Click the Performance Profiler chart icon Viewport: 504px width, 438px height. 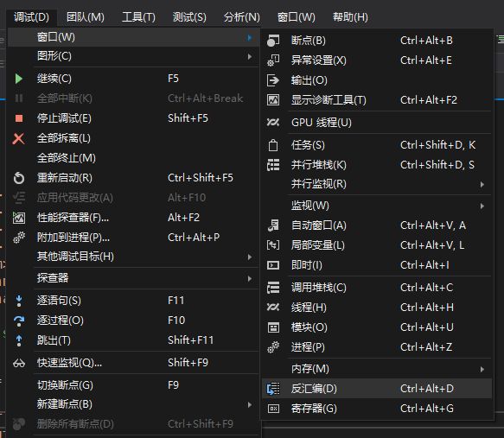[x=19, y=218]
